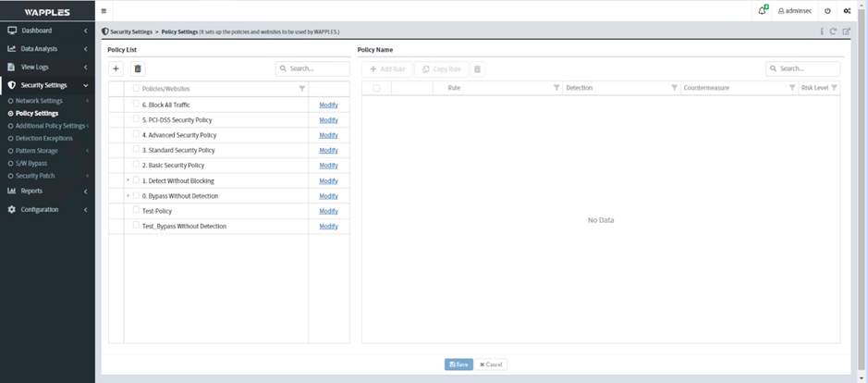Image resolution: width=868 pixels, height=383 pixels.
Task: Open the Dashboard sidebar menu
Action: coord(37,31)
